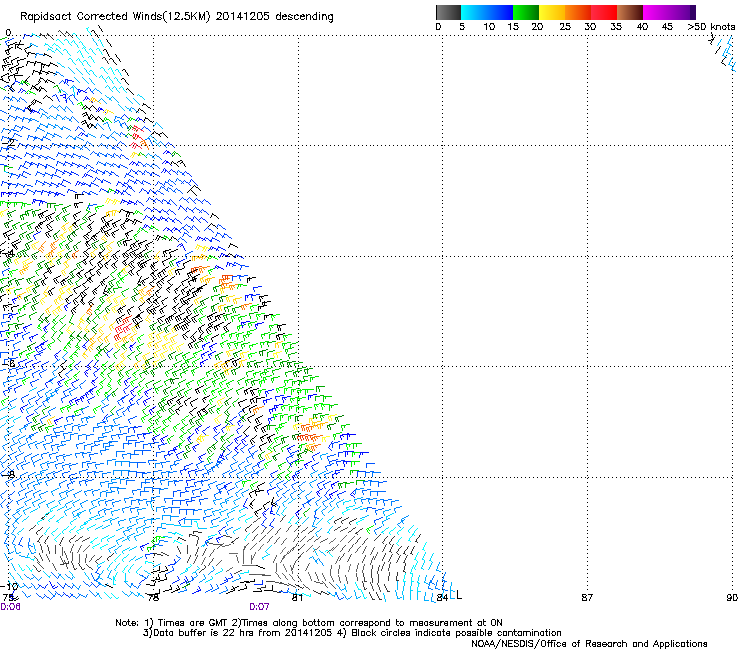
Task: Click the yellow 20-25 knots legend swatch
Action: tap(552, 12)
